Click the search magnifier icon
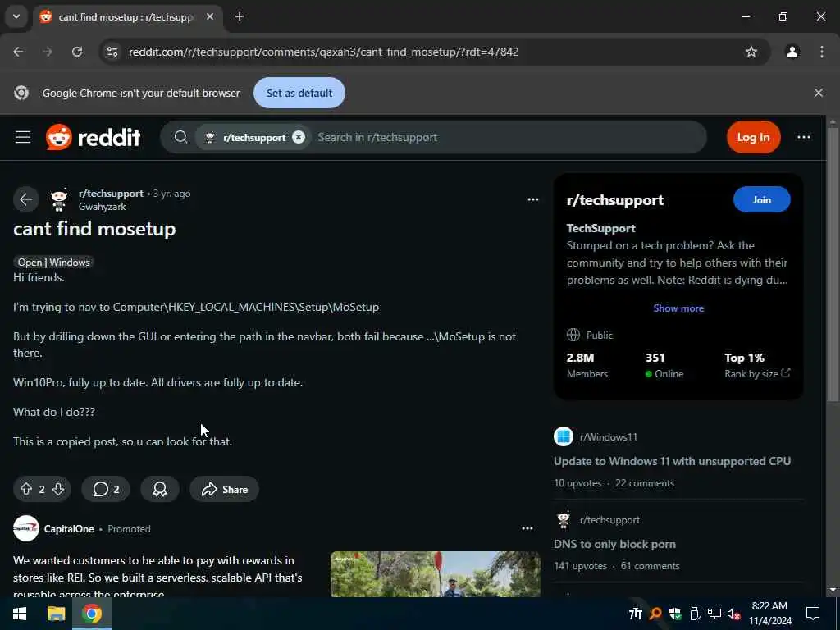Image resolution: width=840 pixels, height=630 pixels. click(180, 137)
